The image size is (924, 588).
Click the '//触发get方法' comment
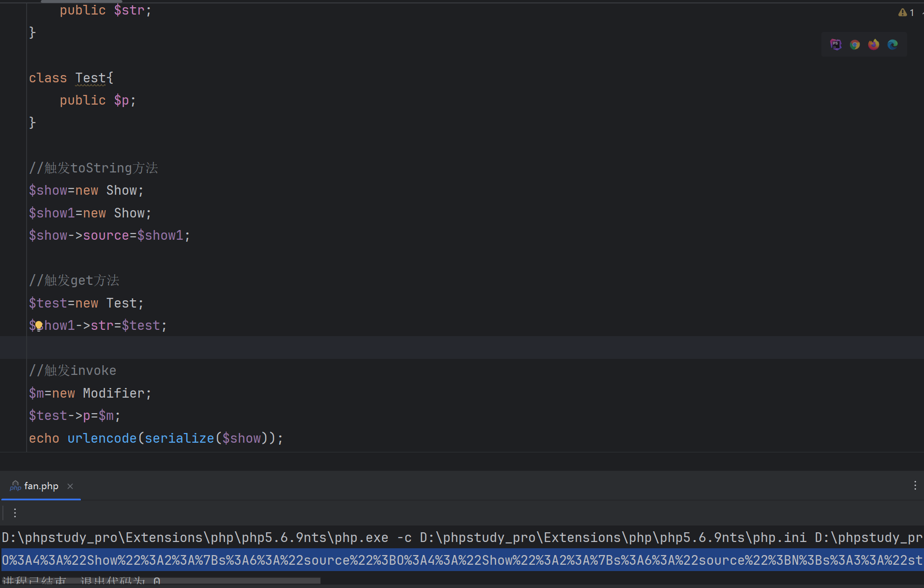(x=74, y=280)
